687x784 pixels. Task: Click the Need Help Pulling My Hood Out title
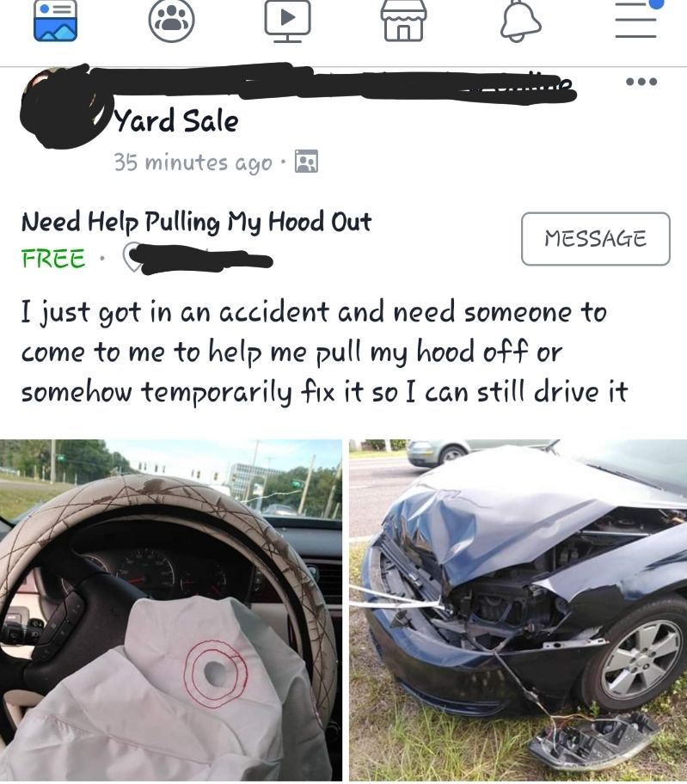(196, 222)
